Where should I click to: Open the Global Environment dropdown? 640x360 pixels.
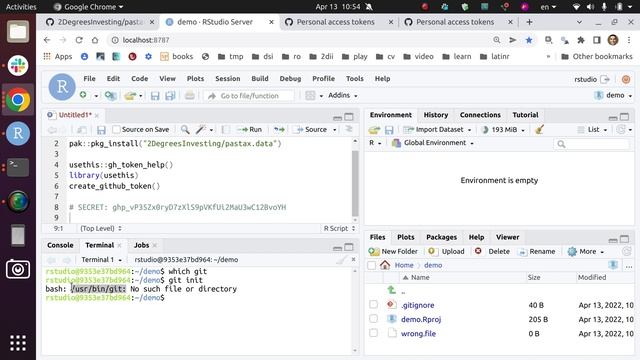[x=433, y=143]
